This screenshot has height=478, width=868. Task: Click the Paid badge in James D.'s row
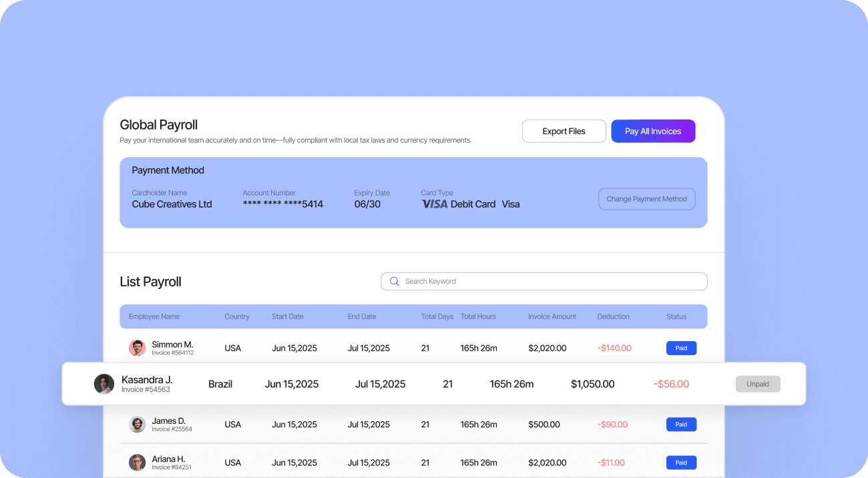[681, 425]
